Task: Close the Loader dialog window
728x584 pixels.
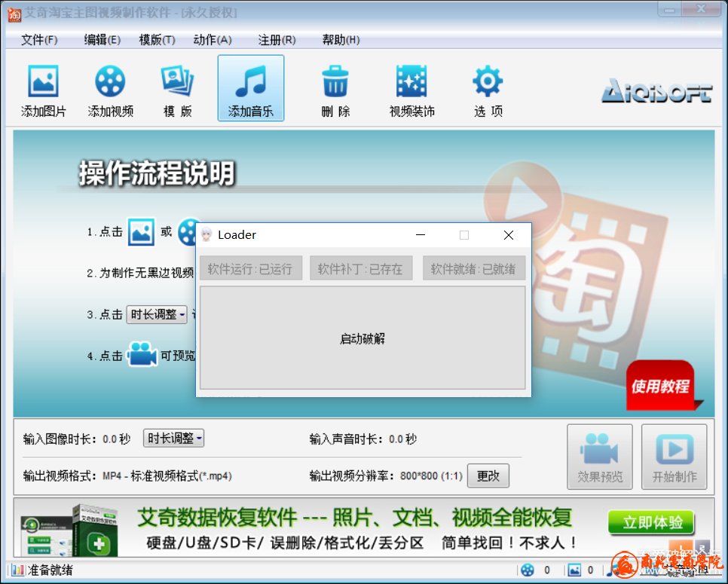Action: click(508, 235)
